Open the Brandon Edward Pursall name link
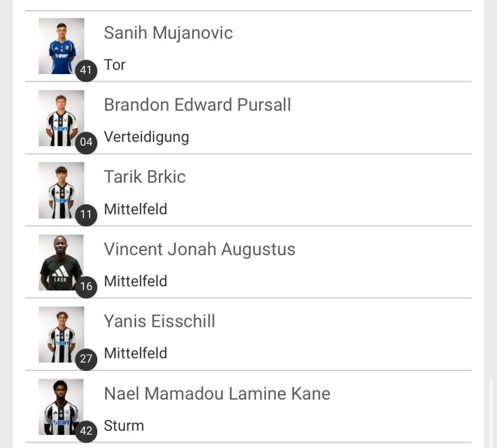The image size is (497, 448). [x=197, y=105]
